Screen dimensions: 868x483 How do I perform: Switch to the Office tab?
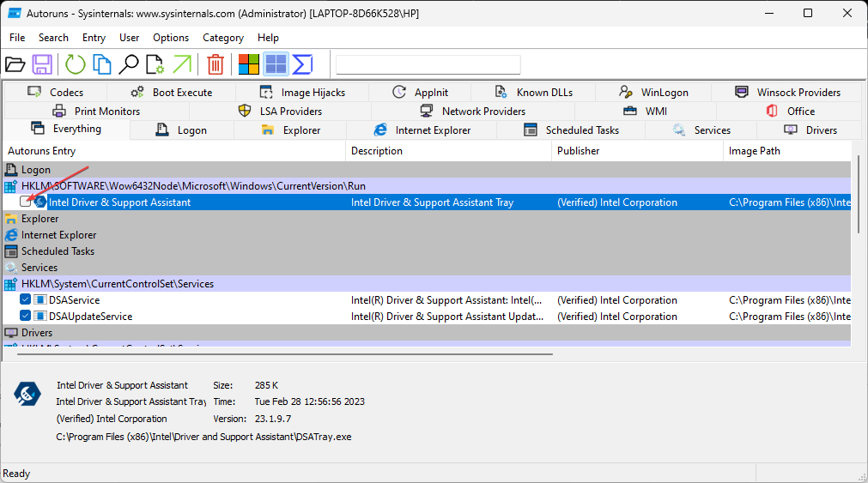pos(790,112)
